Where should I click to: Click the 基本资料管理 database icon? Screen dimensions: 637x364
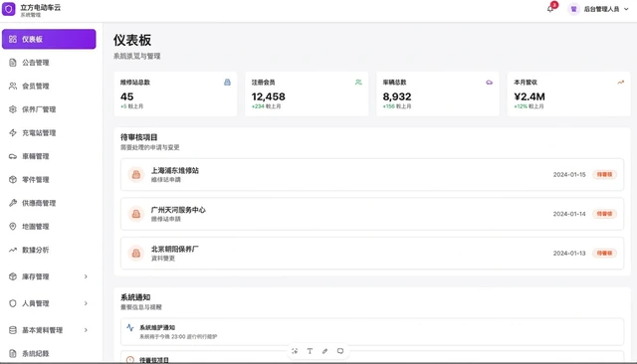tap(13, 330)
